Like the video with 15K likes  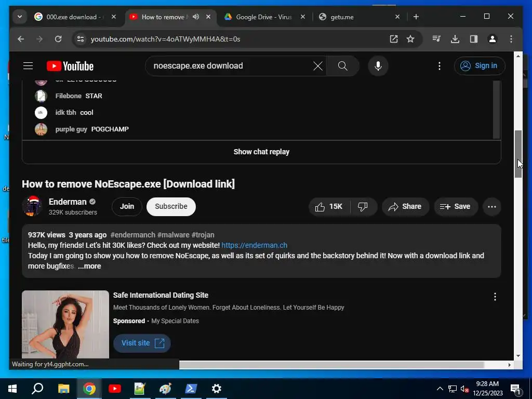point(329,206)
